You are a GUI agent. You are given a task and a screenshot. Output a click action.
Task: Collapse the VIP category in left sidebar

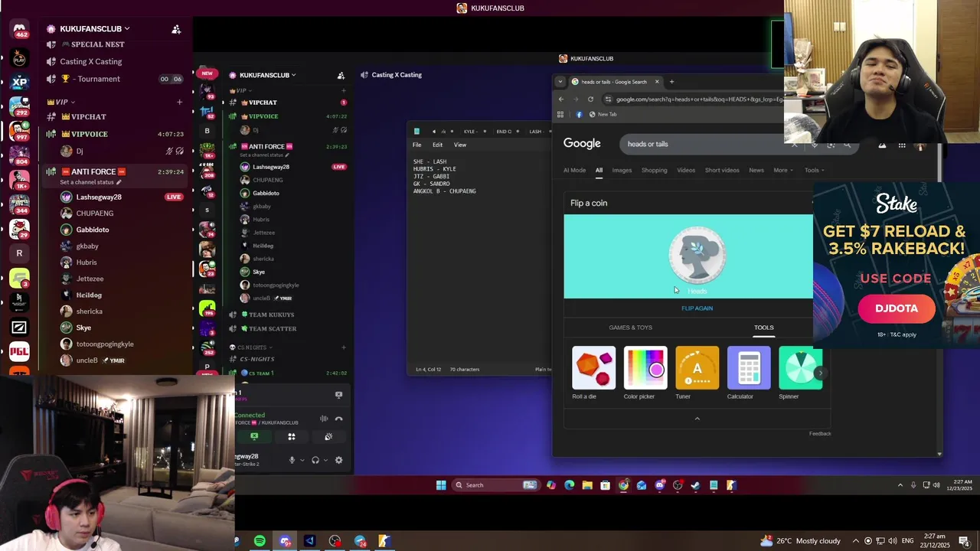[61, 102]
